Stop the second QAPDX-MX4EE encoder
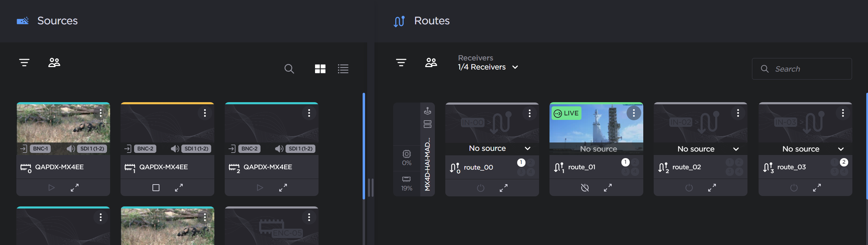This screenshot has width=868, height=245. (x=156, y=188)
